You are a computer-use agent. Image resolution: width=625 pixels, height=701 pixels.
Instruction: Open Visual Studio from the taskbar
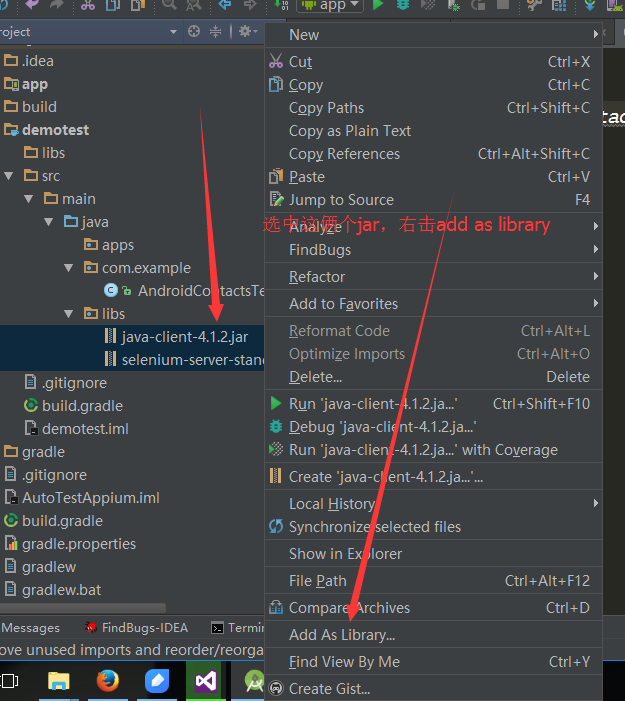tap(206, 681)
